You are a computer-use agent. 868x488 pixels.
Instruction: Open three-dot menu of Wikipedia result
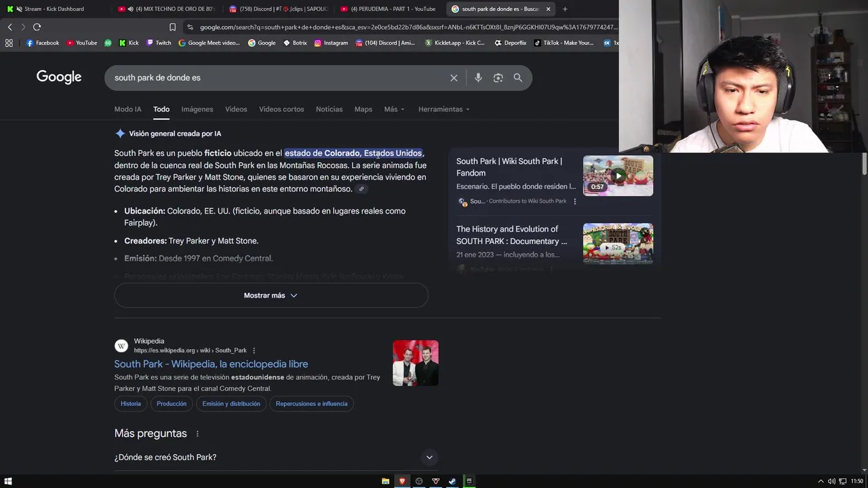click(x=254, y=350)
